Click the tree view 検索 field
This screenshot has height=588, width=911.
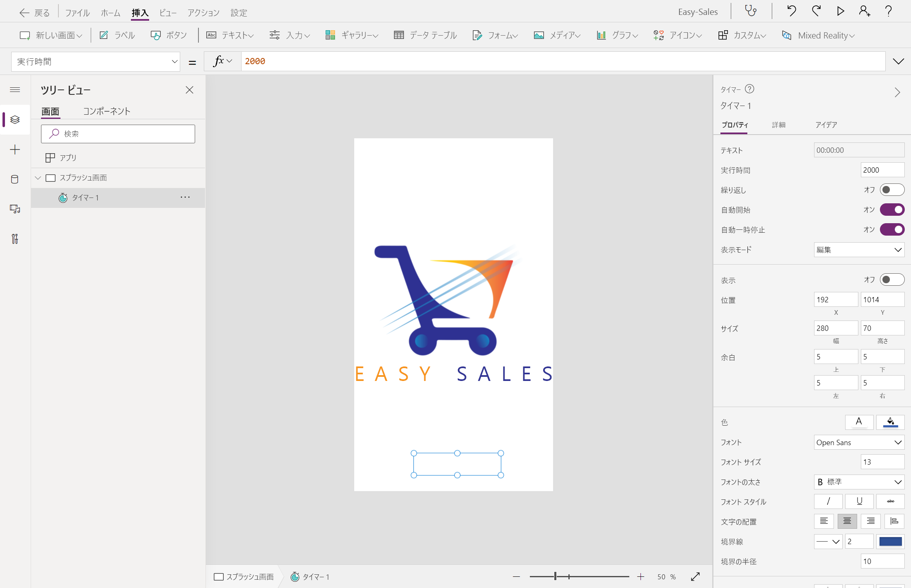coord(118,134)
